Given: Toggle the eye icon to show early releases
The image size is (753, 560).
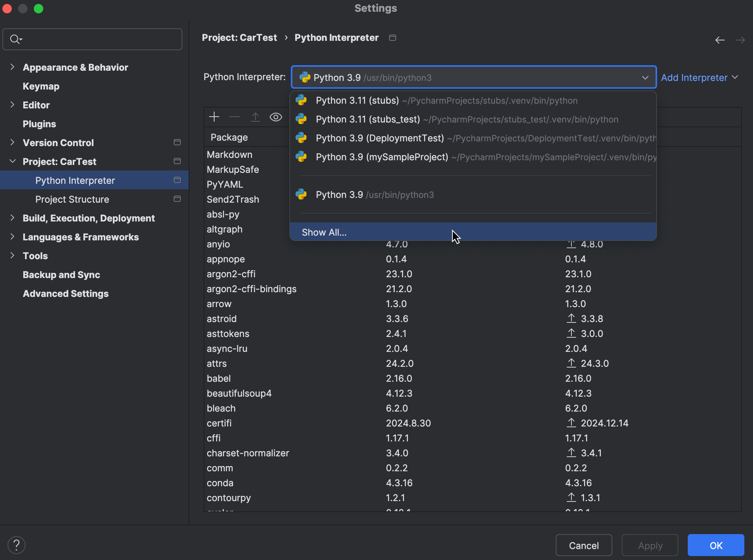Looking at the screenshot, I should (276, 117).
